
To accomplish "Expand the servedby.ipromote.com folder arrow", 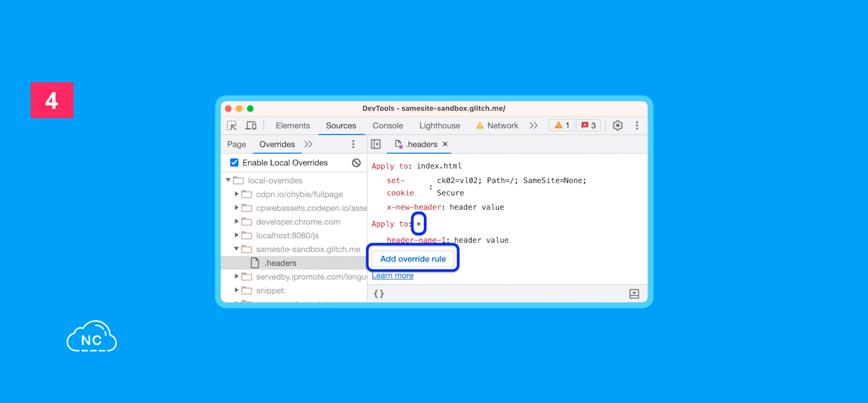I will point(237,277).
